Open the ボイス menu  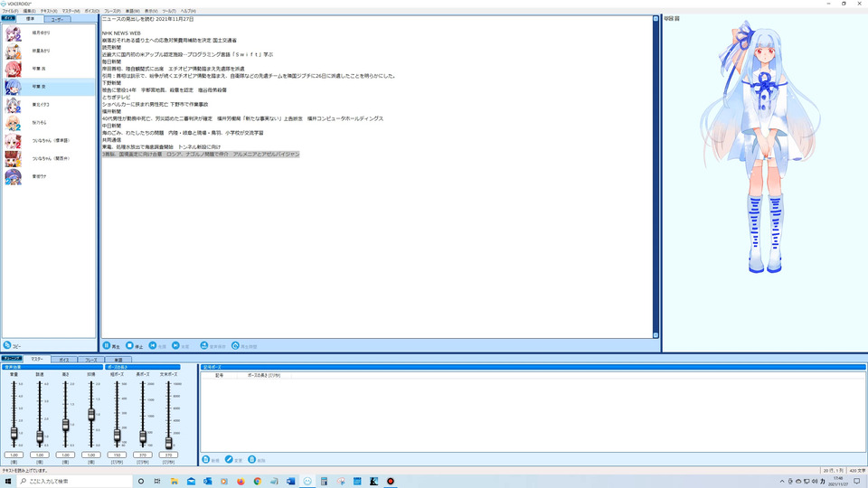[92, 11]
